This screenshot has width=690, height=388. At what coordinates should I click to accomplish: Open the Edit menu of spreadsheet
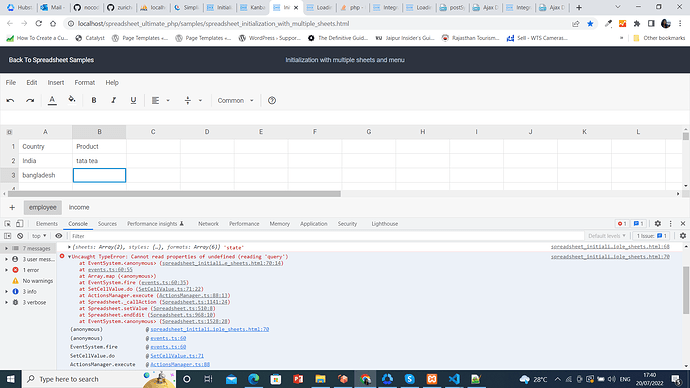[x=32, y=82]
